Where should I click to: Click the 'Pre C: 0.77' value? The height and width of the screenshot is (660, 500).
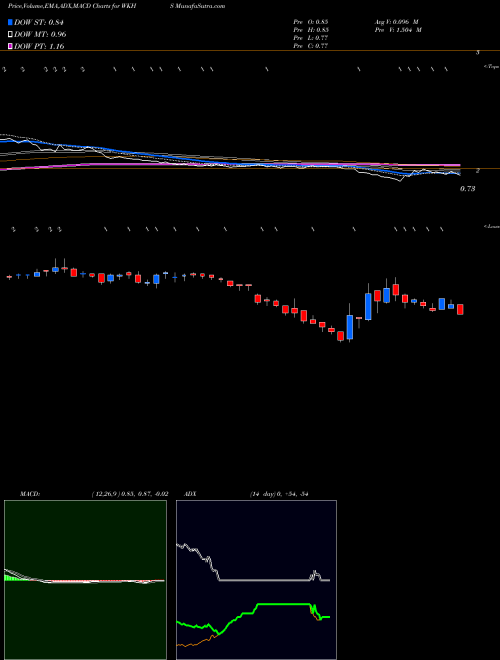[311, 46]
